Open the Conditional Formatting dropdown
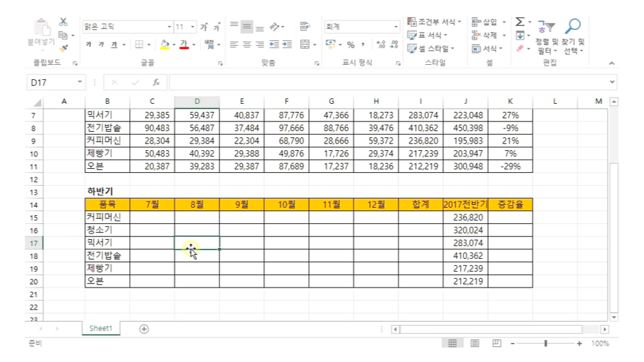Screen dimensions: 644x362 pos(434,22)
